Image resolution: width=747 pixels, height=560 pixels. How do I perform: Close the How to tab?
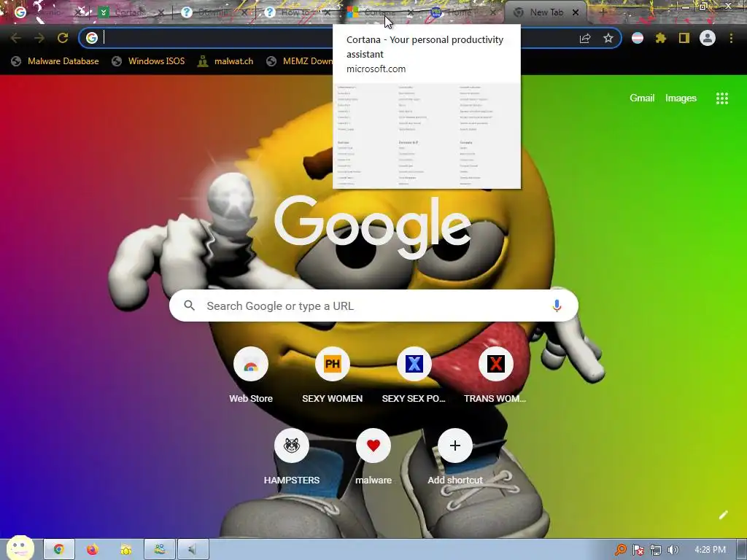328,12
